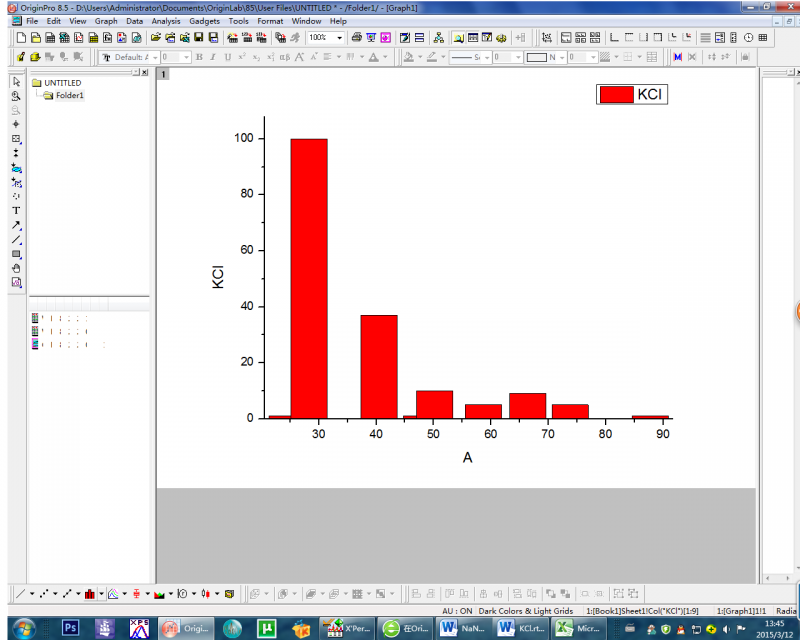This screenshot has height=640, width=800.
Task: Open the Format menu
Action: click(x=270, y=21)
